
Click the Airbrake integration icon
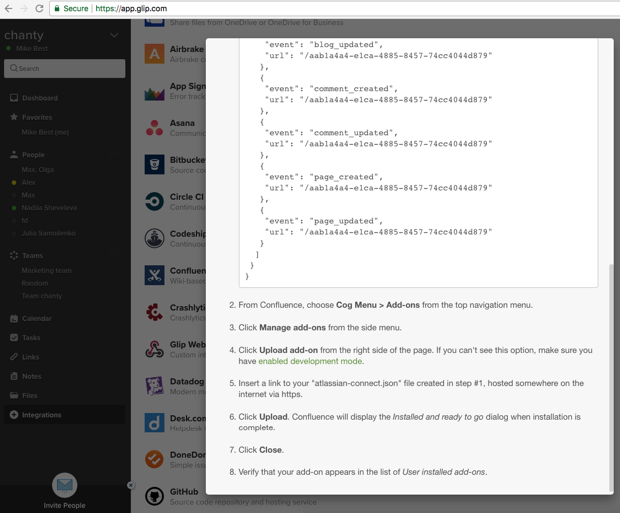click(x=155, y=54)
